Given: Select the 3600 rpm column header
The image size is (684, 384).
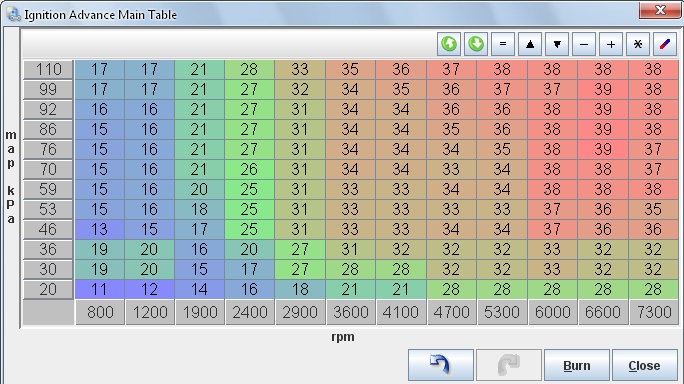Looking at the screenshot, I should (x=350, y=312).
